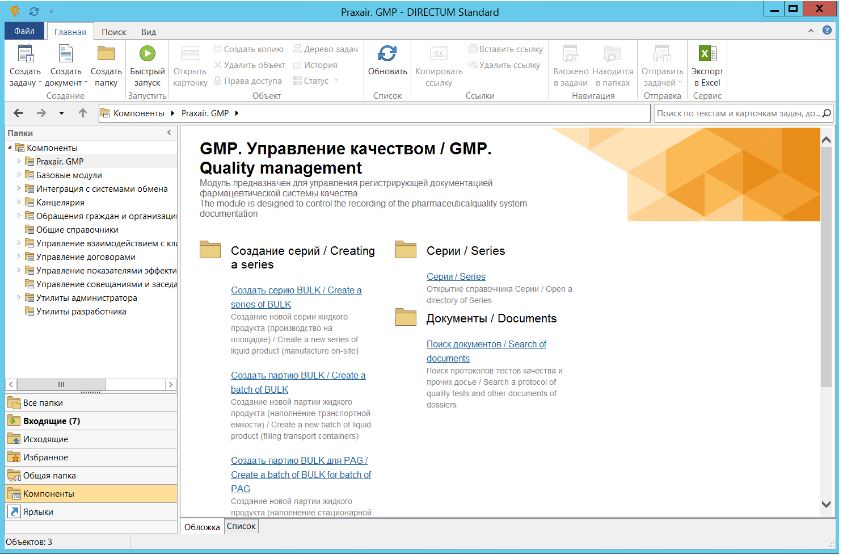Open navigation history dropdown arrow

tap(61, 113)
